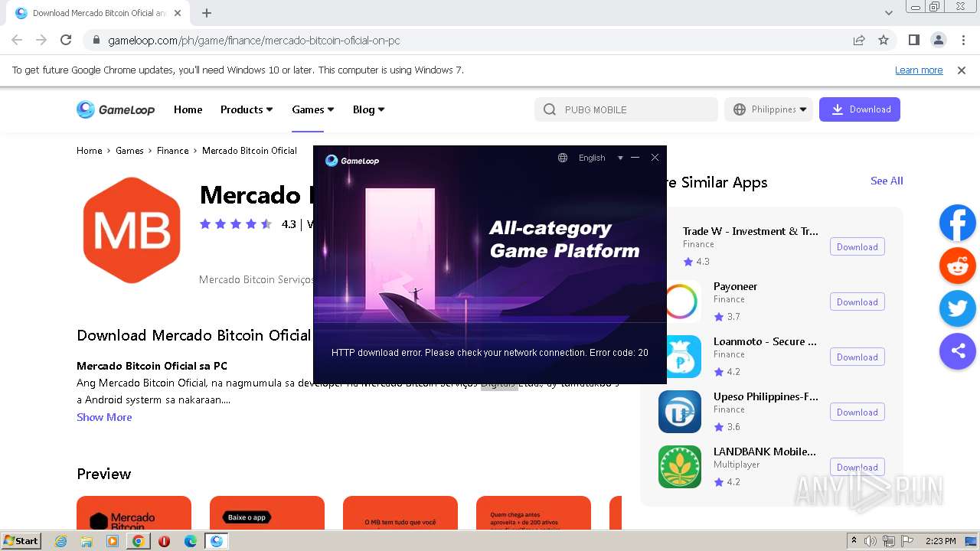Open the Upeso Philippines app icon

tap(680, 412)
